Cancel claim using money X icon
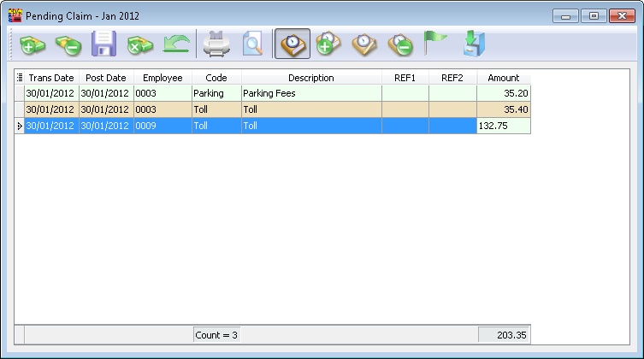644x359 pixels. (x=140, y=44)
